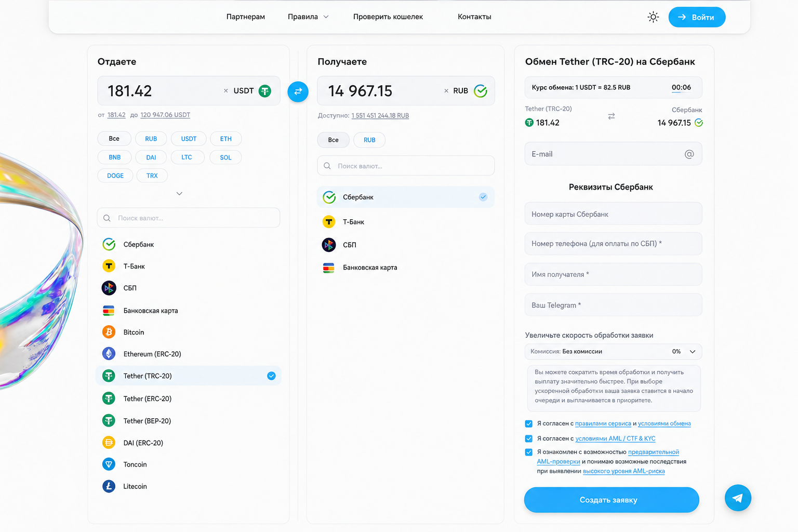798x532 pixels.
Task: Click the Toncoin icon in the list
Action: [x=109, y=464]
